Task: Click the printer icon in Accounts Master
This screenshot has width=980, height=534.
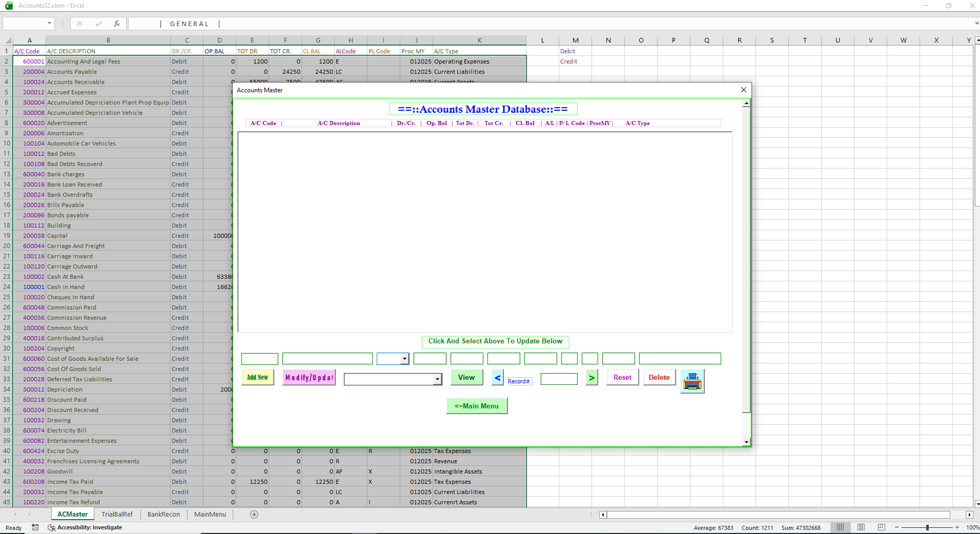Action: (x=692, y=381)
